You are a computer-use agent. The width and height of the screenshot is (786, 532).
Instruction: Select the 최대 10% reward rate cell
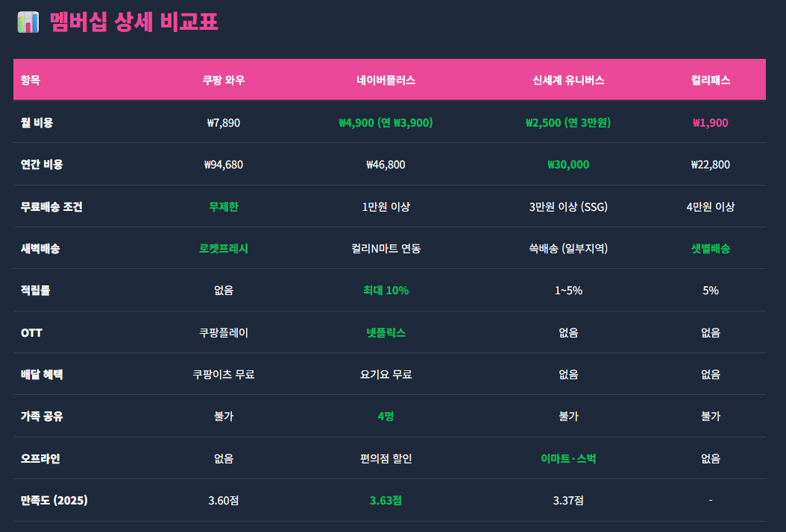click(x=386, y=291)
